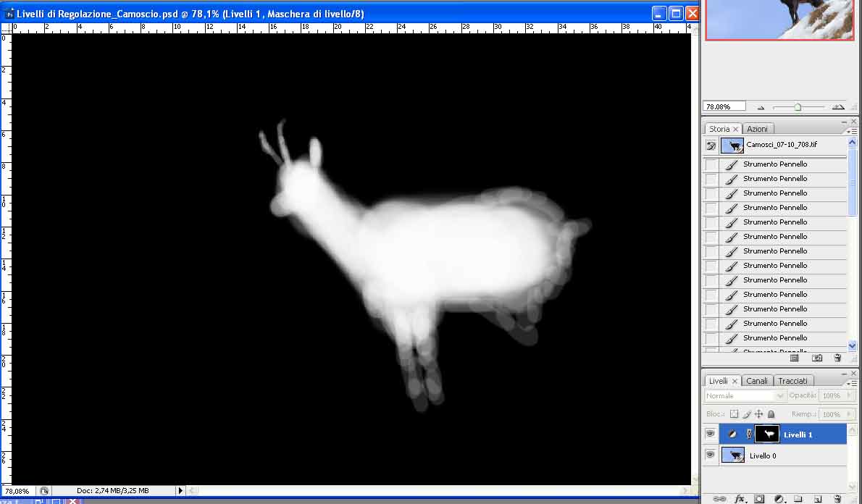
Task: Hide the Livello 0 layer
Action: coord(711,455)
